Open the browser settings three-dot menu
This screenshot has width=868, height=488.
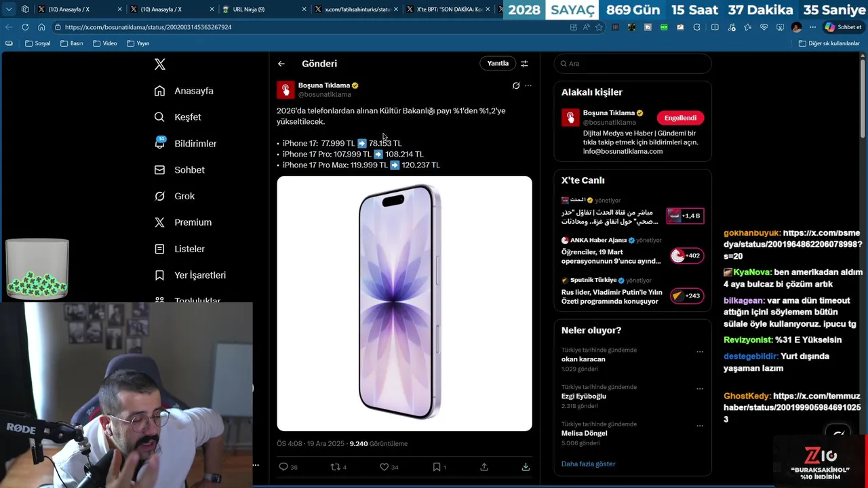(x=812, y=27)
